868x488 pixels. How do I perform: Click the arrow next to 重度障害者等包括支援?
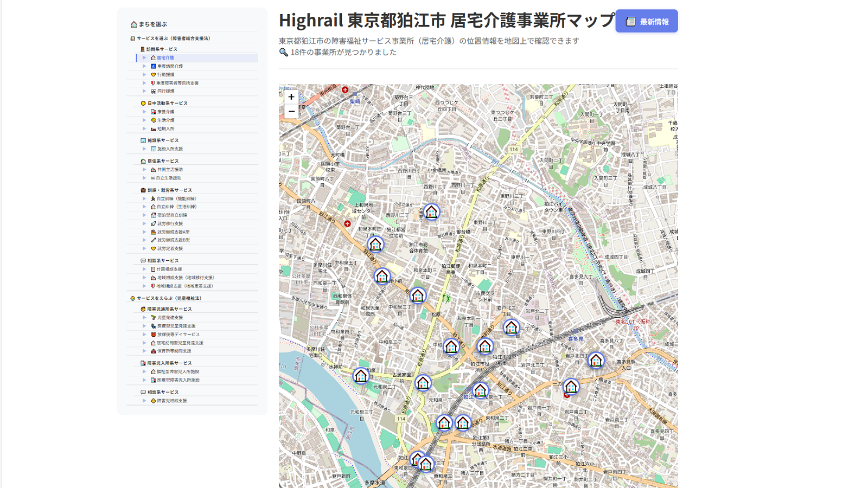coord(144,84)
